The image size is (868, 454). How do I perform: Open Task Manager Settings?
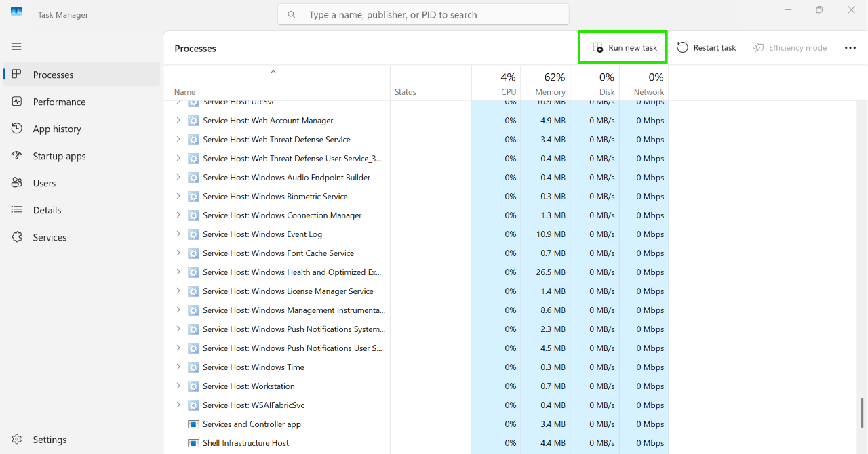click(81, 440)
